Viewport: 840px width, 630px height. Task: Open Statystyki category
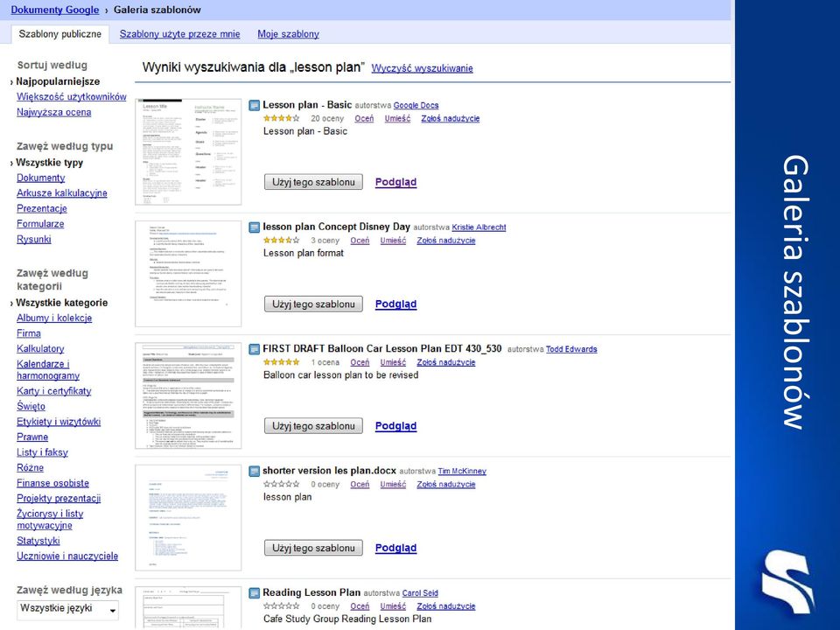(38, 541)
